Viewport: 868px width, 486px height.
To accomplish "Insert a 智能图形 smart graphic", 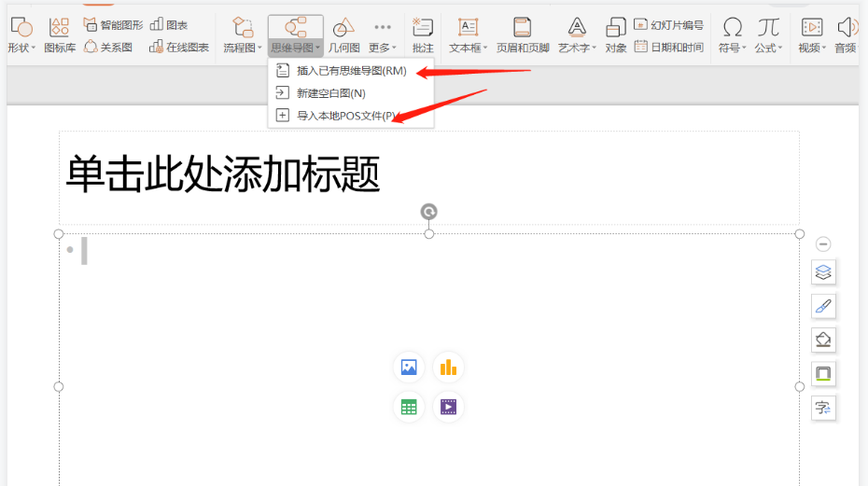I will (113, 25).
